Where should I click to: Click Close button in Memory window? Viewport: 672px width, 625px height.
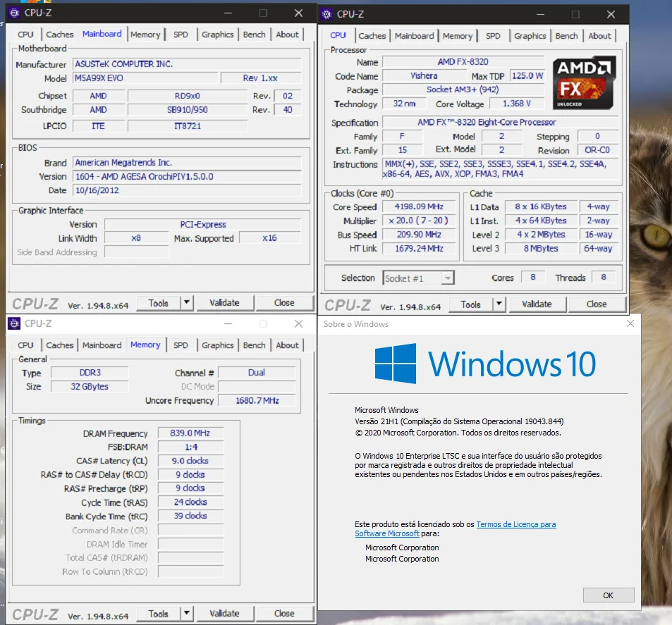pos(284,613)
